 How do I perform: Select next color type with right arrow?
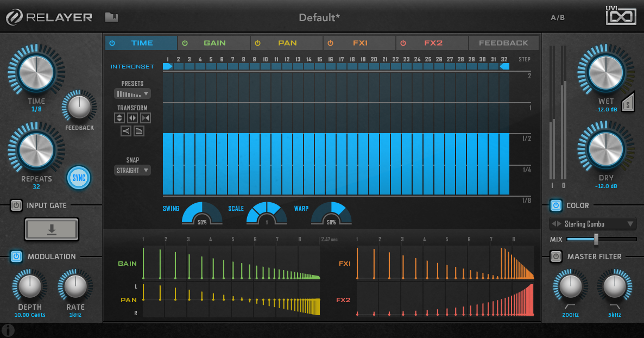[x=559, y=224]
